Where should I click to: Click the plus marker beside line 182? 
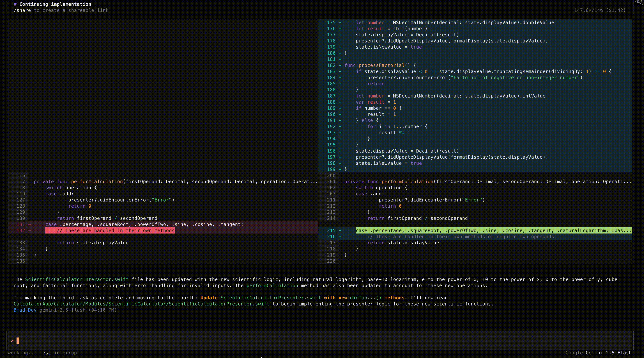340,65
